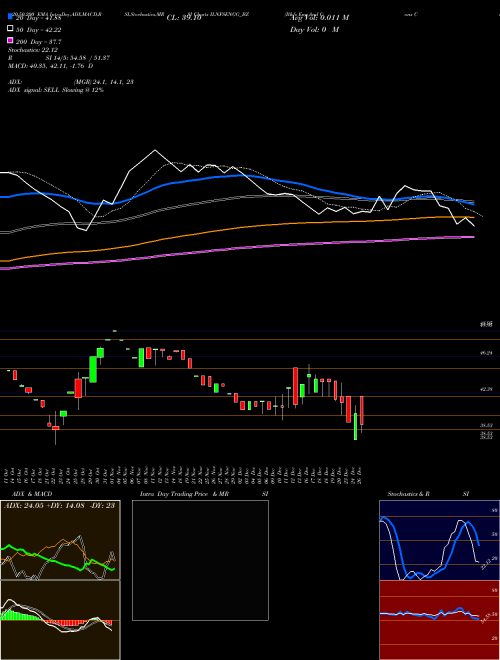Screen dimensions: 500x660
Task: Click the blue 20 Day EMA legend swatch
Action: [x=11, y=18]
